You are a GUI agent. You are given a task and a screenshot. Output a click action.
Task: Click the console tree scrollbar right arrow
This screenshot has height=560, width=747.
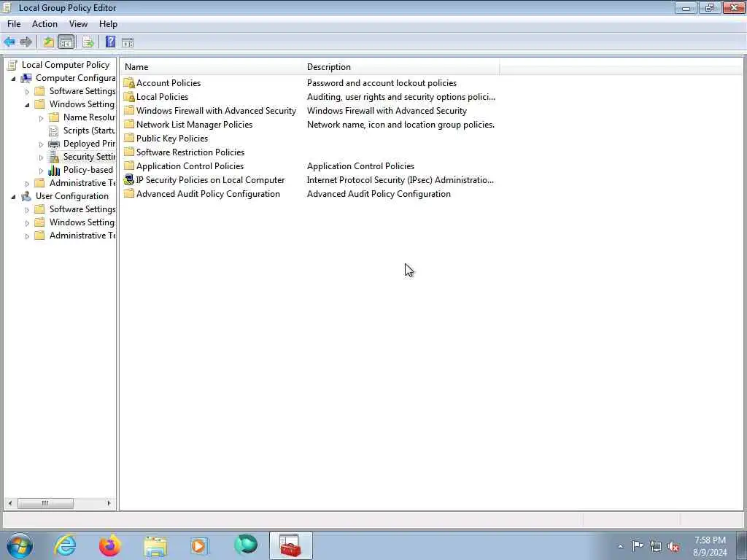tap(109, 503)
